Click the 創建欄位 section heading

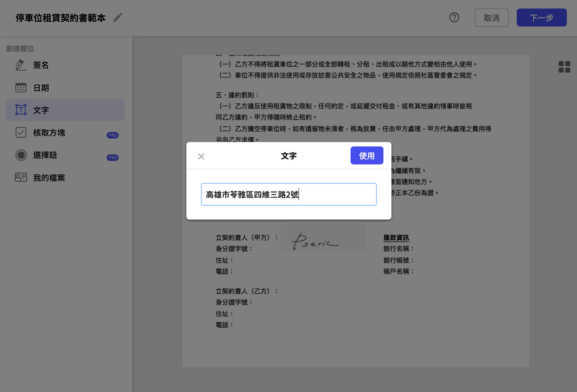pyautogui.click(x=20, y=49)
